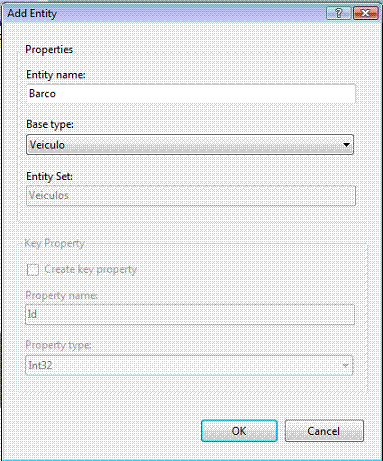The width and height of the screenshot is (383, 461).
Task: Click the 'Create key property' label text
Action: pos(91,269)
